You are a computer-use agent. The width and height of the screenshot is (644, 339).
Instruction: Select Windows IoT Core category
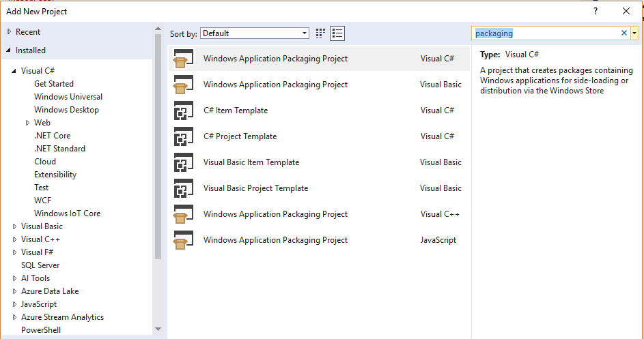pyautogui.click(x=68, y=213)
